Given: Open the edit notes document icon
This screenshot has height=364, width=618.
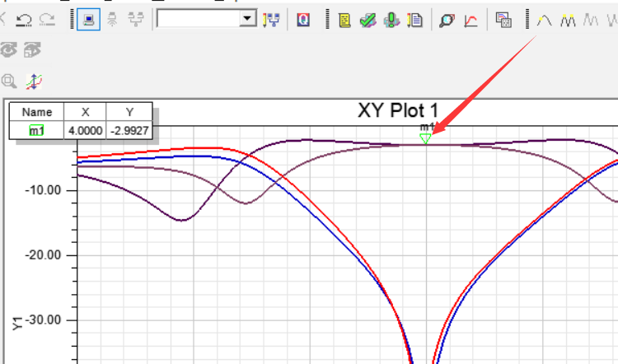Looking at the screenshot, I should pos(414,20).
